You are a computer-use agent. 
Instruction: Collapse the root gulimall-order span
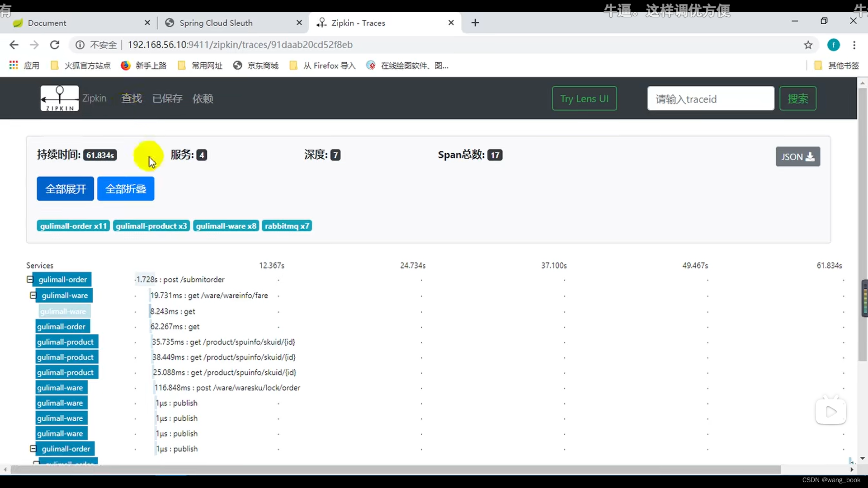point(30,279)
